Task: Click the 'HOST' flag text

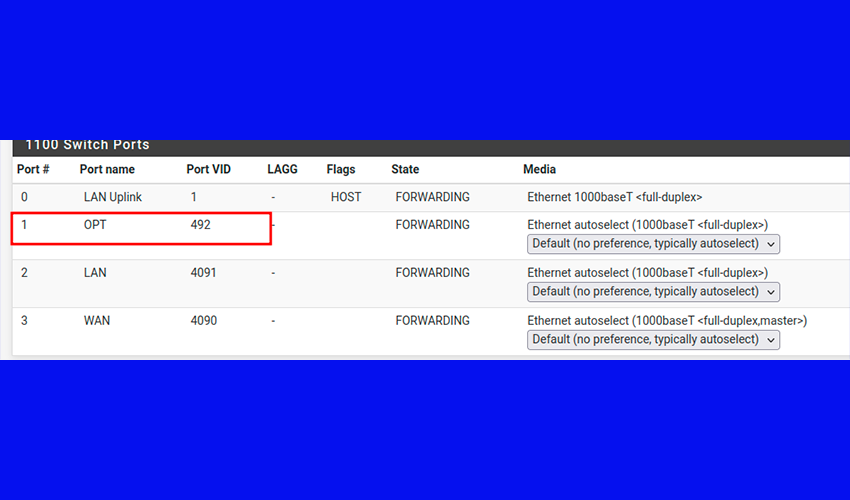Action: pos(346,197)
